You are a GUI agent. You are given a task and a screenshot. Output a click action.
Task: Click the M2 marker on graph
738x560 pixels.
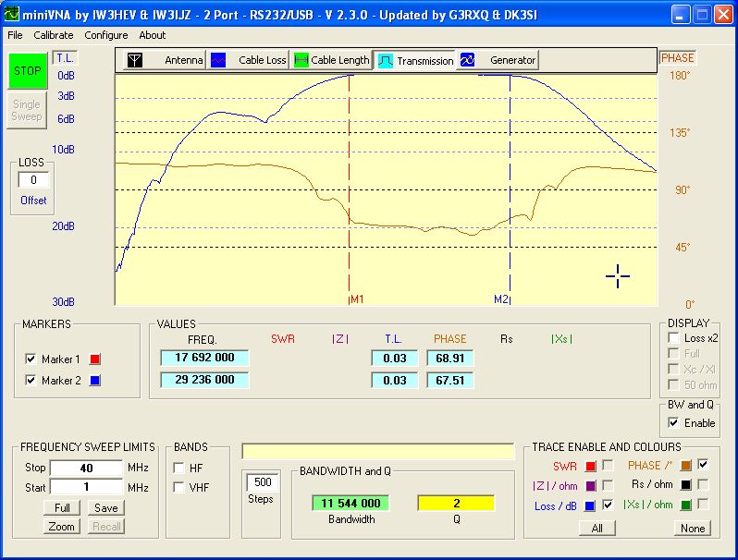tap(501, 299)
